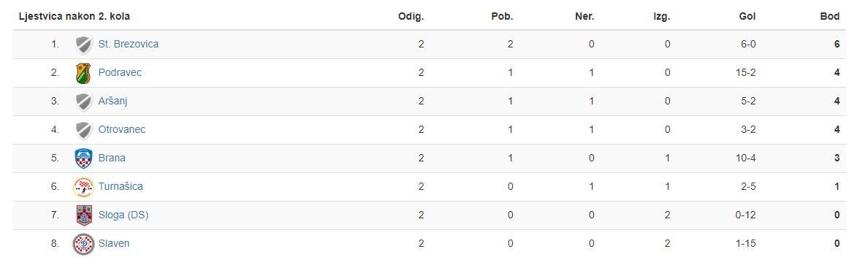Screen dimensions: 868x268
Task: Click the Gol column header
Action: pos(747,17)
